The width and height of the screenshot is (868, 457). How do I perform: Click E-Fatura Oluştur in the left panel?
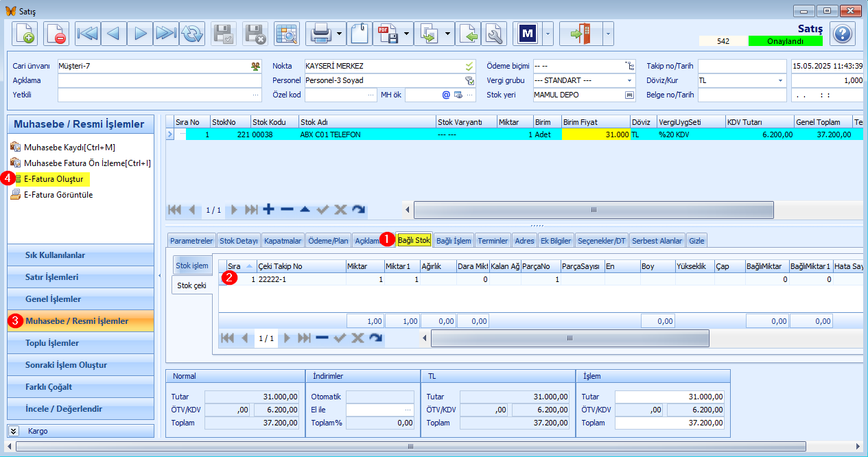pyautogui.click(x=54, y=179)
